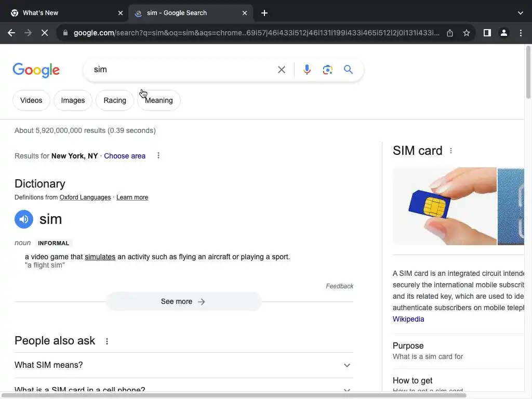Stop loading the page
532x399 pixels.
tap(45, 33)
